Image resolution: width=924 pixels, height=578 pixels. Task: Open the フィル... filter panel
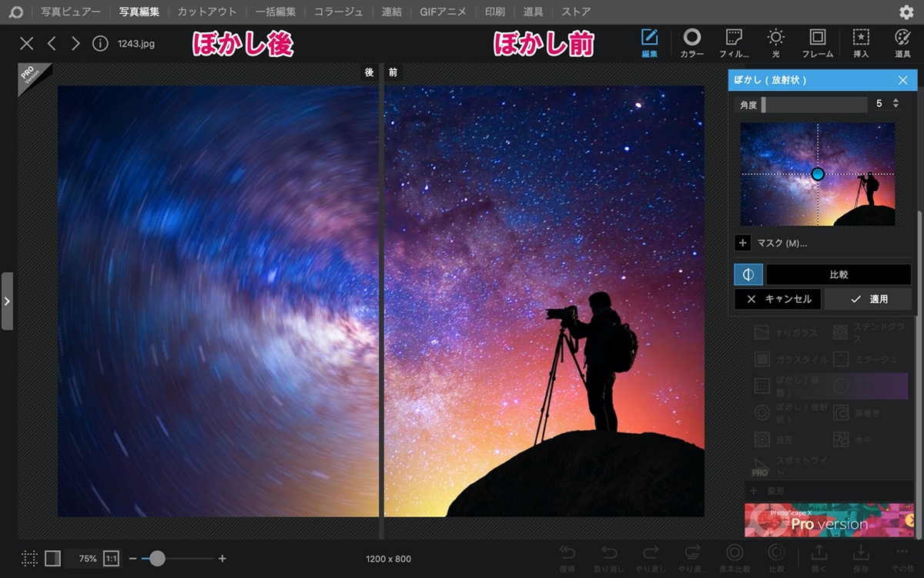(734, 43)
